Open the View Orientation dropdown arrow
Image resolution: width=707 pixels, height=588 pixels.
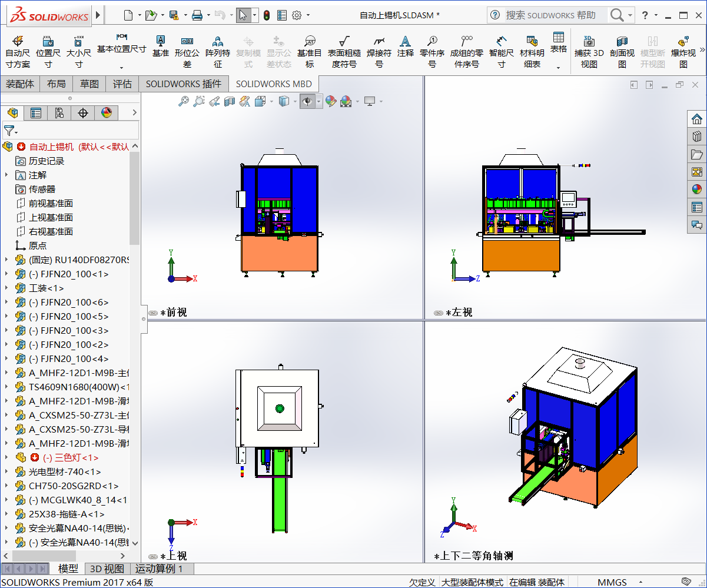coord(271,102)
